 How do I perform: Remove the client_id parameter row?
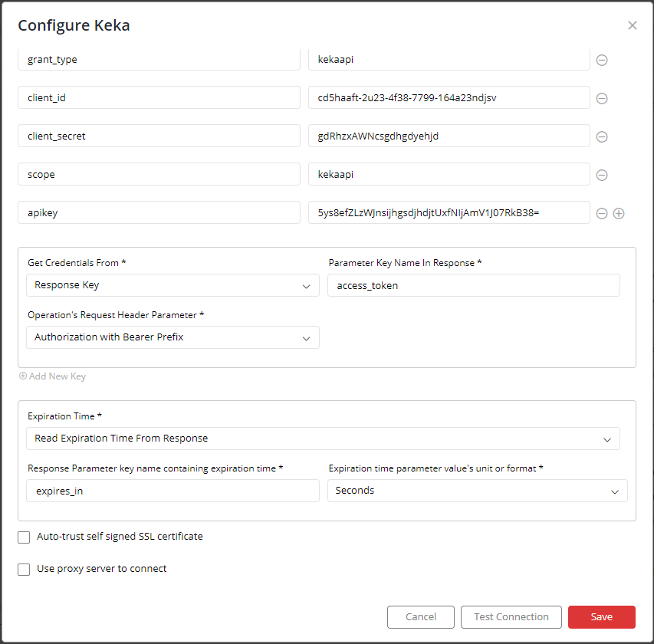tap(601, 98)
